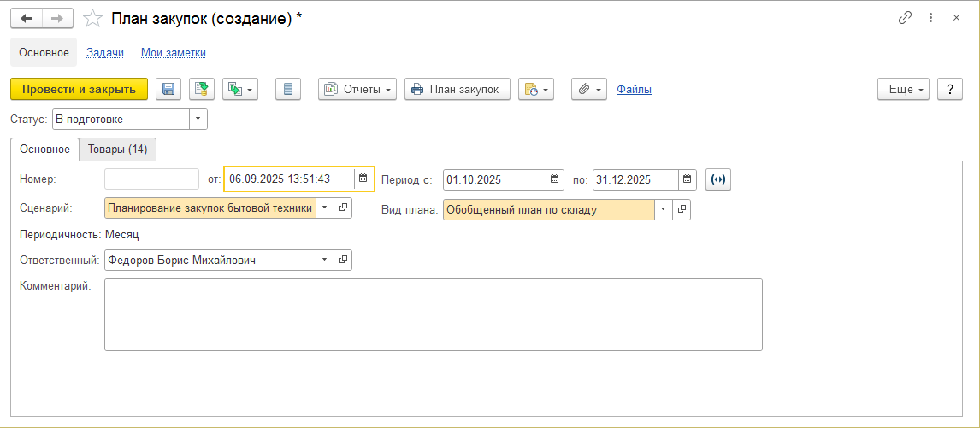The image size is (980, 428).
Task: Open the Файлы link
Action: click(x=634, y=90)
